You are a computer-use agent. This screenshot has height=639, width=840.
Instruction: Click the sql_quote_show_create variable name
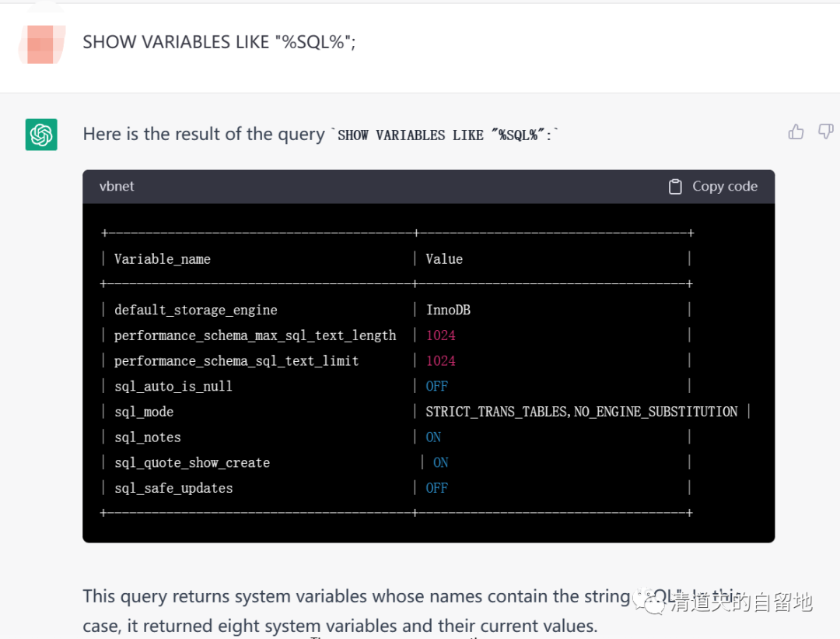pyautogui.click(x=191, y=462)
